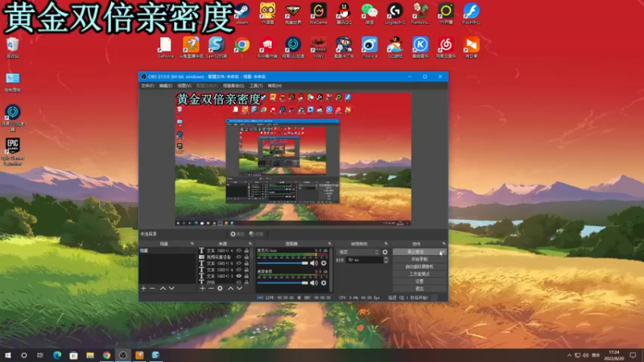Adjust the 麦克风/Aux volume slider
This screenshot has width=644, height=362.
(283, 263)
